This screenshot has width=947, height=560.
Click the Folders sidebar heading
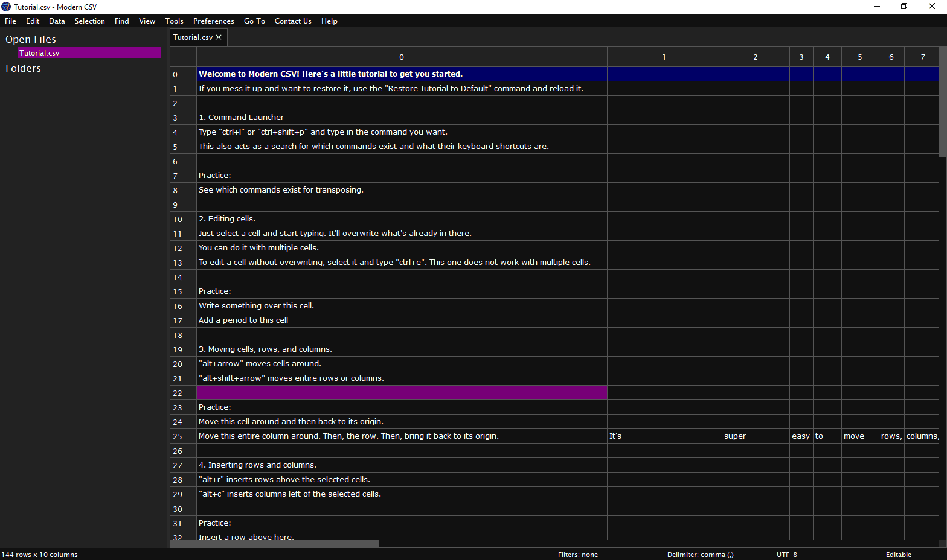pyautogui.click(x=23, y=68)
